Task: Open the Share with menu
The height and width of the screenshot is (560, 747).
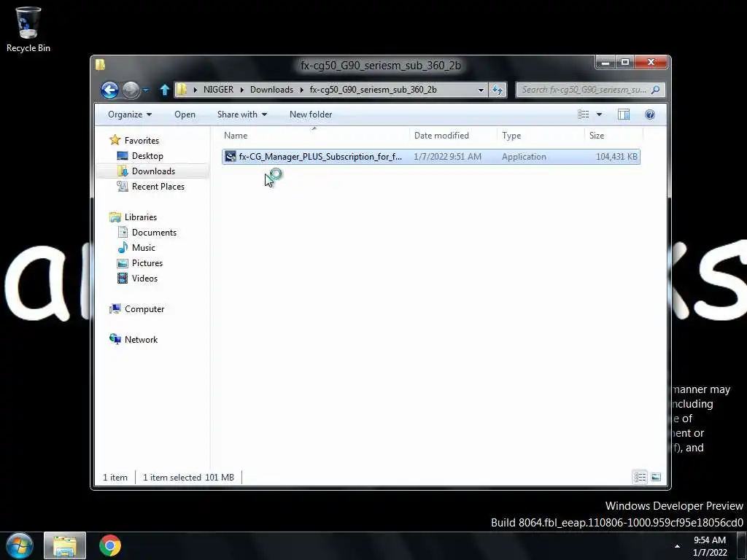Action: (242, 114)
